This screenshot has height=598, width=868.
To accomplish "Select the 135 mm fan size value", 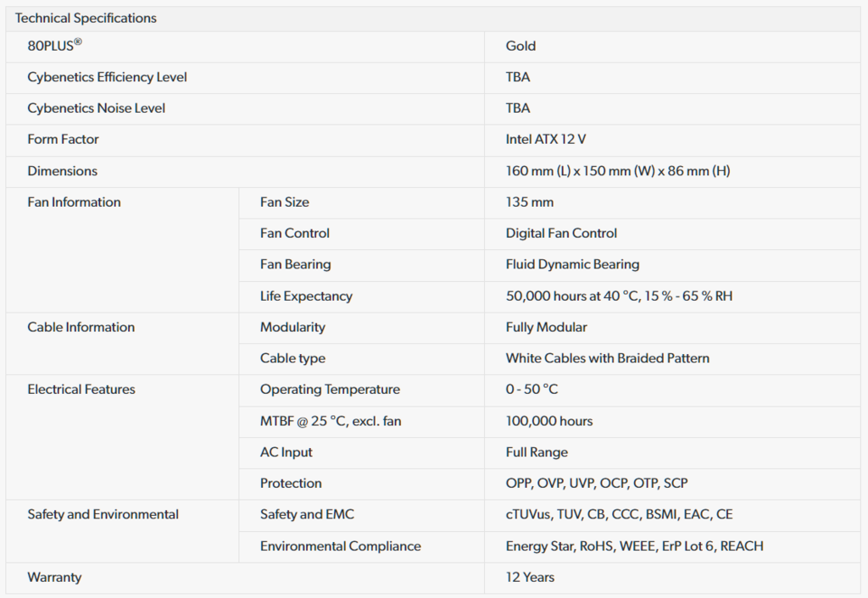I will (529, 202).
